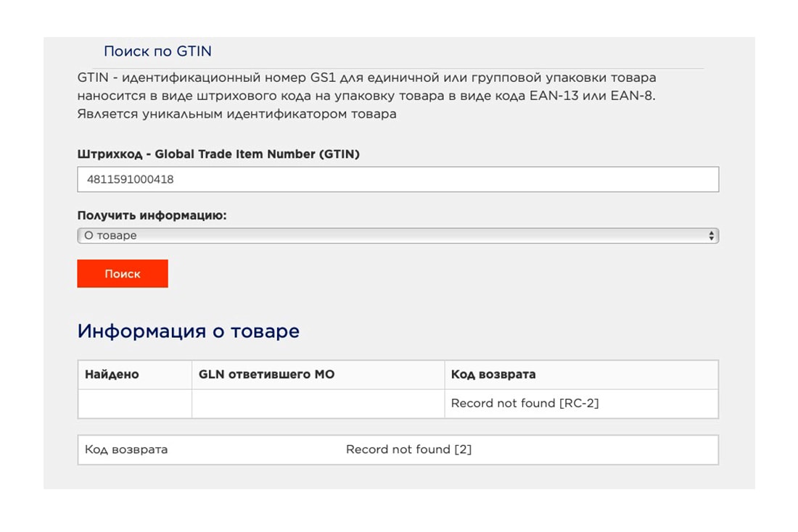The height and width of the screenshot is (532, 798).
Task: Click the entered number 4811591000418
Action: click(x=130, y=180)
